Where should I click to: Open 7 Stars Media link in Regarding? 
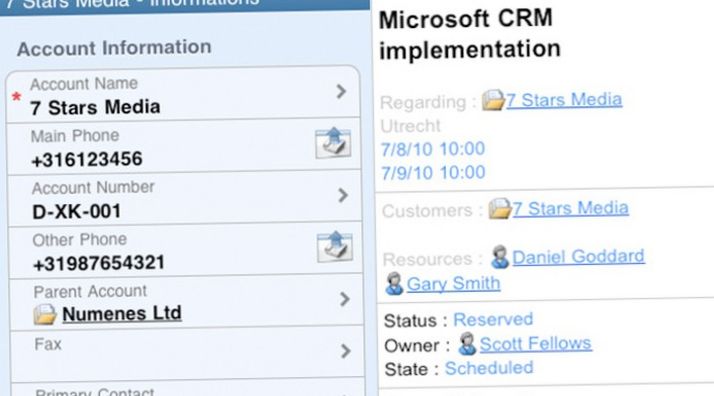(x=564, y=100)
